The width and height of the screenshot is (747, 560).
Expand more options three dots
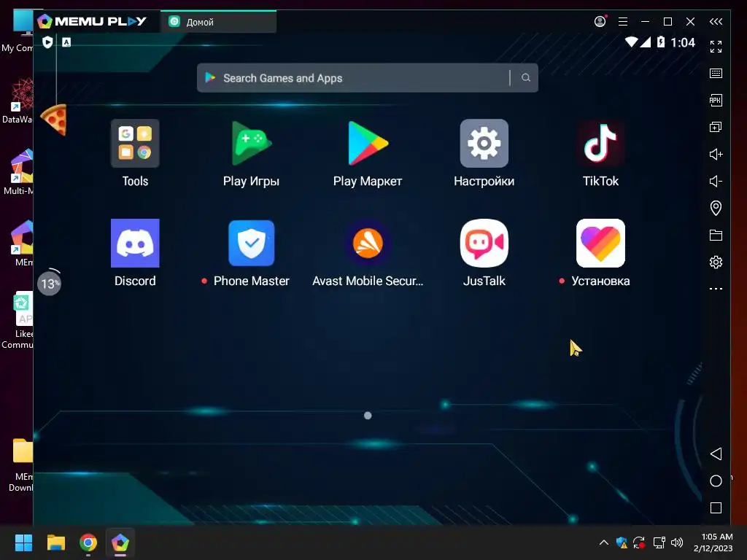coord(716,289)
